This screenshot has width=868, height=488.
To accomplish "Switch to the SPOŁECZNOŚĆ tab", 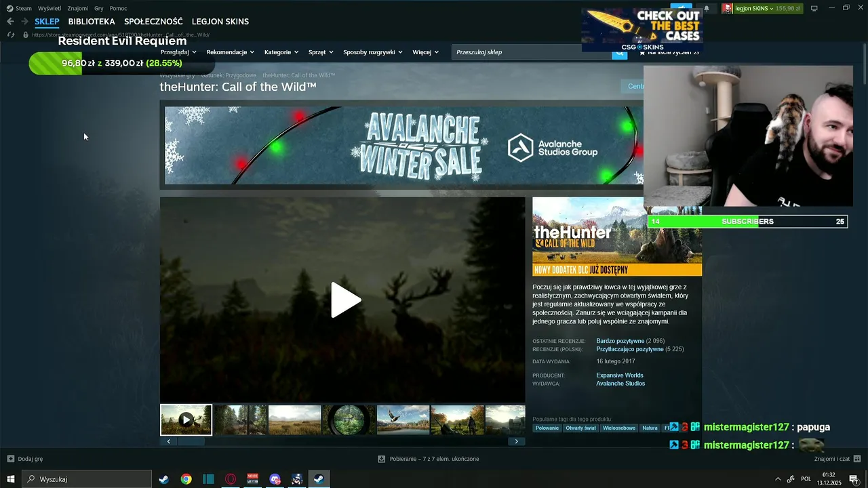I will [153, 22].
